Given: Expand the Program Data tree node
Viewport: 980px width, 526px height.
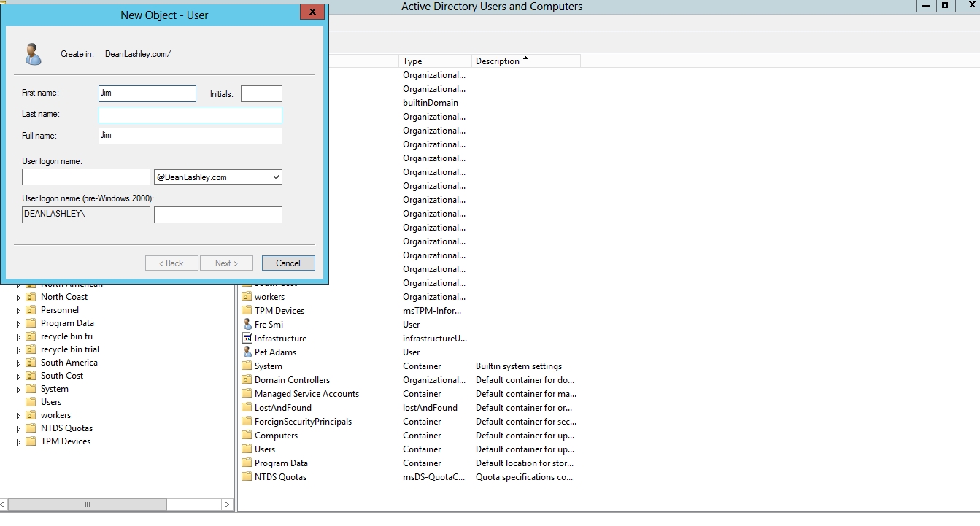Looking at the screenshot, I should point(19,323).
